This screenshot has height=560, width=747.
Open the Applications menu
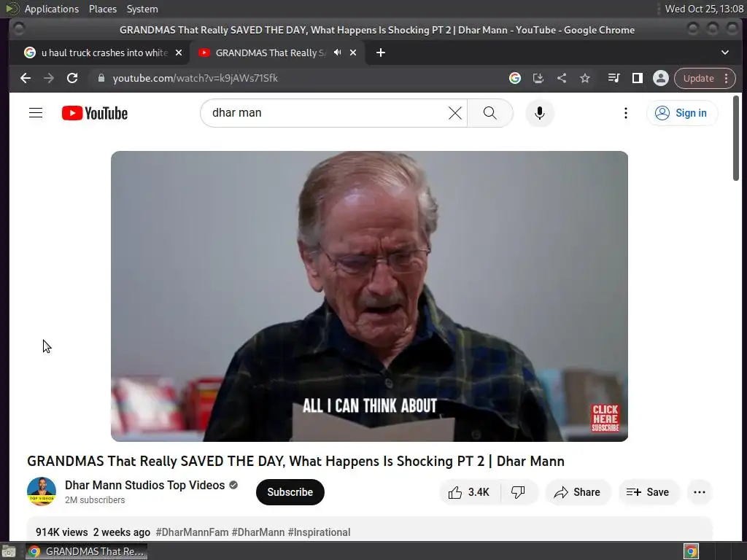[x=52, y=9]
